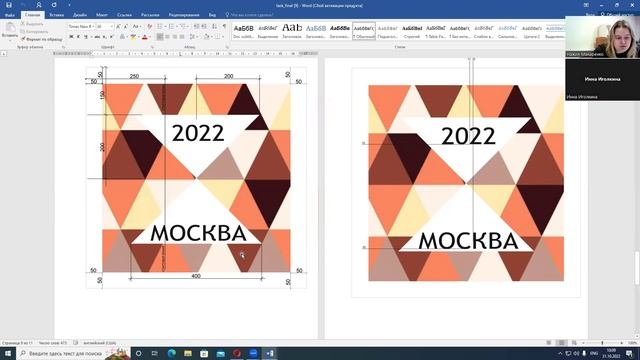The height and width of the screenshot is (360, 640).
Task: Apply the large Aab Заголовок style
Action: [292, 31]
